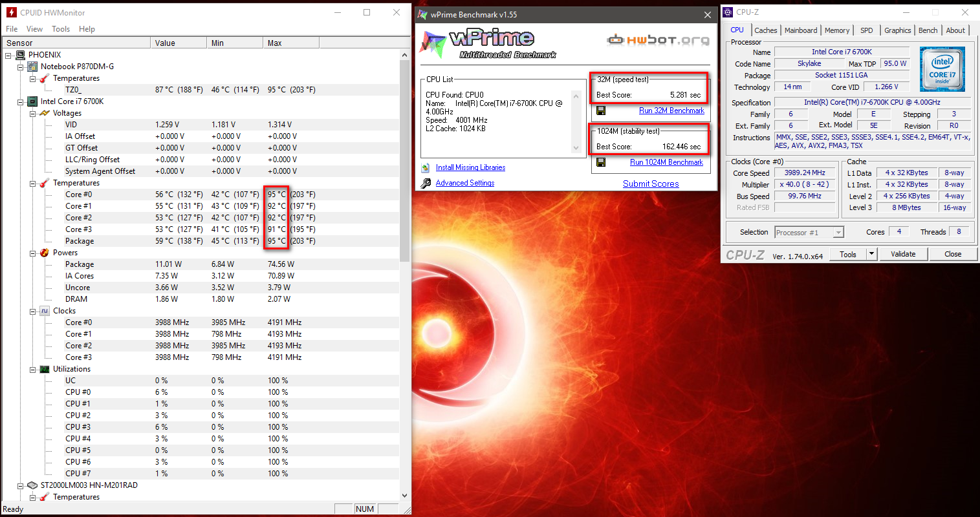Collapse the Clocks section
The height and width of the screenshot is (517, 980).
[33, 311]
